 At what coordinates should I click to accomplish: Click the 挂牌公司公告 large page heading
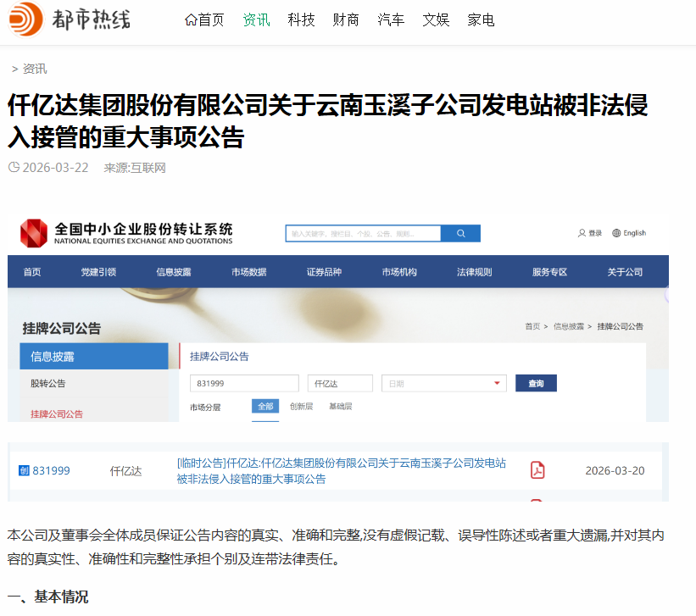tap(62, 329)
